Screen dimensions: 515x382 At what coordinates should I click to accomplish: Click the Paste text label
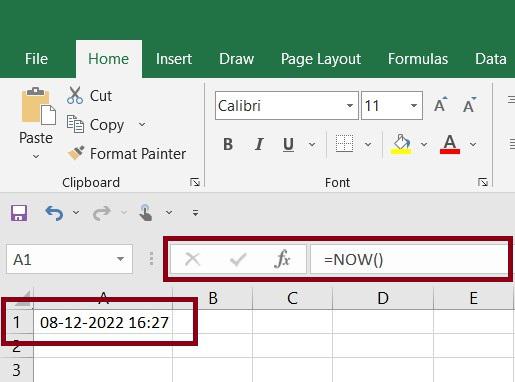[36, 138]
